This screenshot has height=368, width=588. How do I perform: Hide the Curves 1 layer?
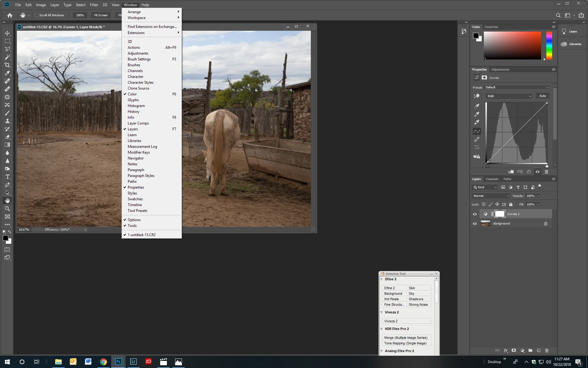click(475, 214)
